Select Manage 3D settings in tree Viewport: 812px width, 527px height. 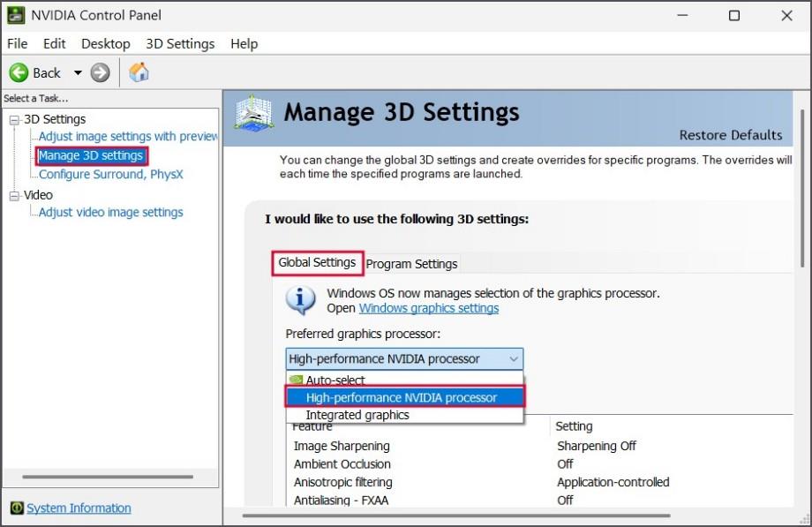(91, 155)
